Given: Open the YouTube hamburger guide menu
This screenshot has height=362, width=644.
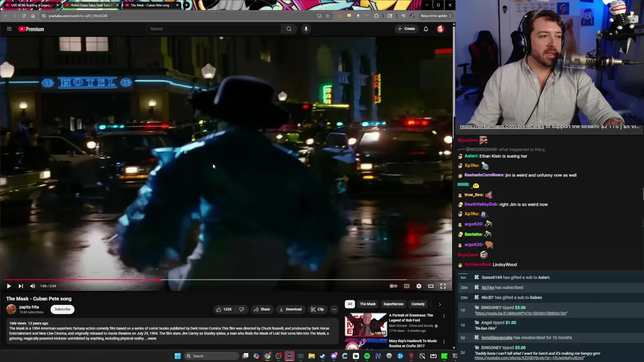Looking at the screenshot, I should [9, 29].
